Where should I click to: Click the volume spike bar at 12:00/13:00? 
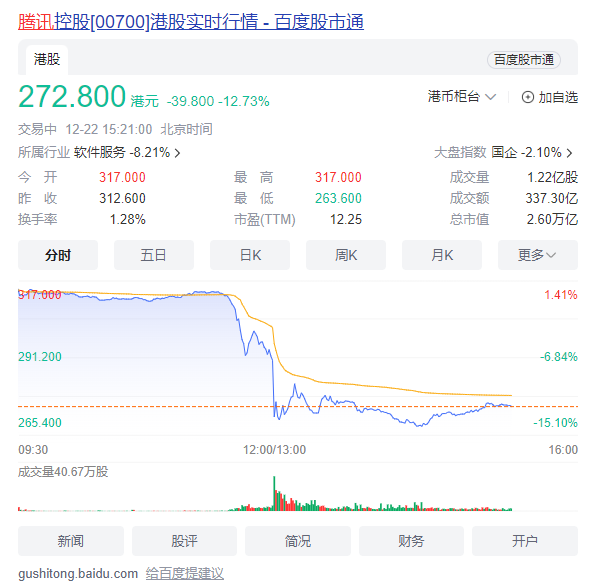274,495
